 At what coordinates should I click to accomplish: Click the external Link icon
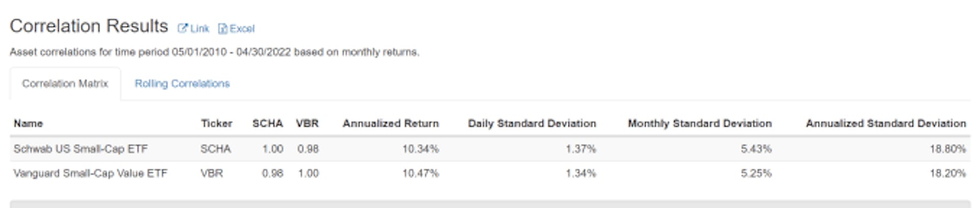[182, 29]
